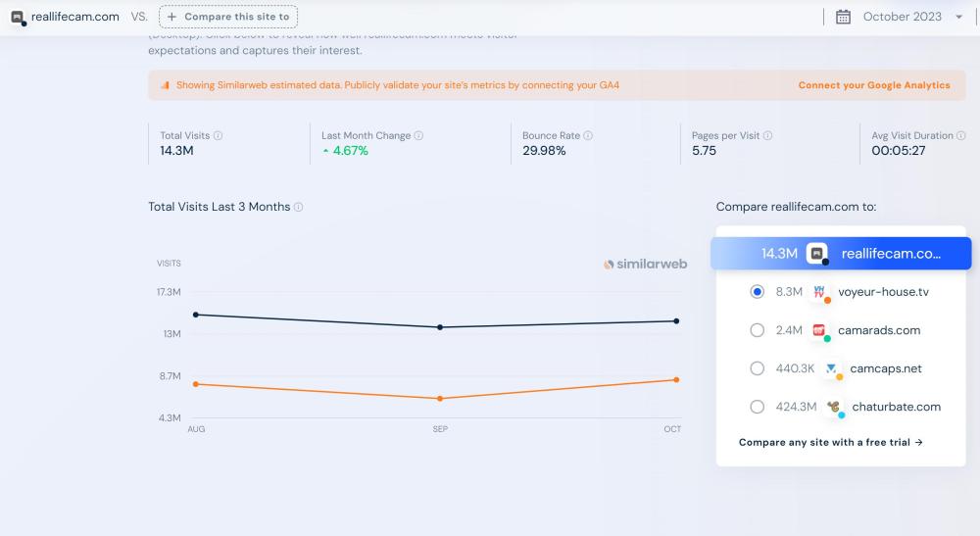980x536 pixels.
Task: Click info icon next to Bounce Rate
Action: pos(588,136)
